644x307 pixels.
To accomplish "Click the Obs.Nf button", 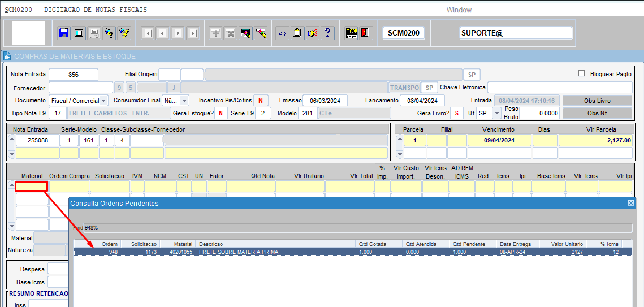I will coord(597,113).
